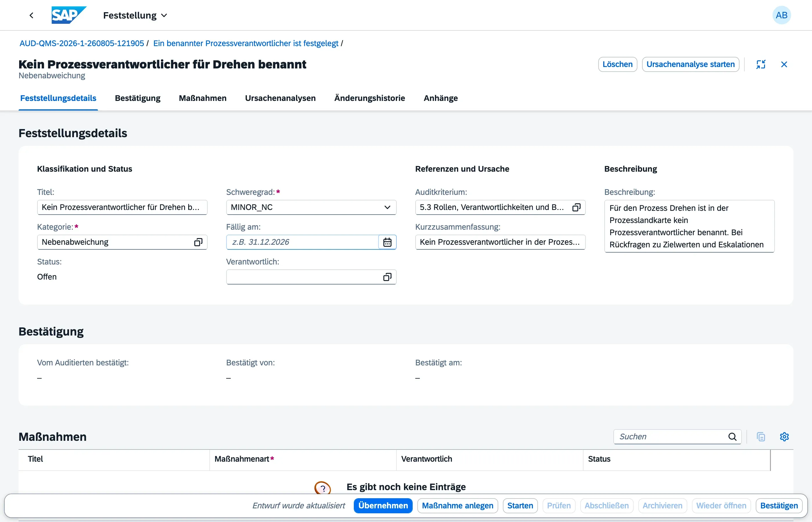Image resolution: width=812 pixels, height=522 pixels.
Task: Open value help for Verantwortlich field
Action: (387, 277)
